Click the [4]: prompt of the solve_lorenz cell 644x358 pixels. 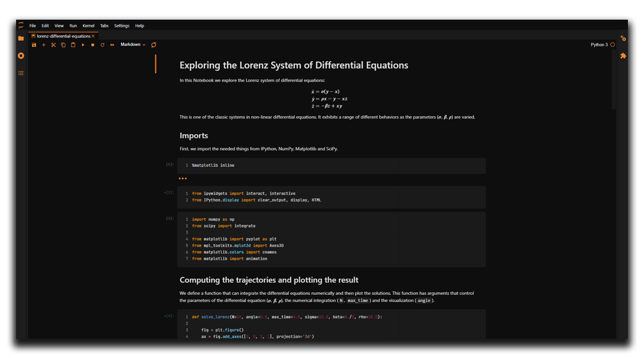(169, 316)
